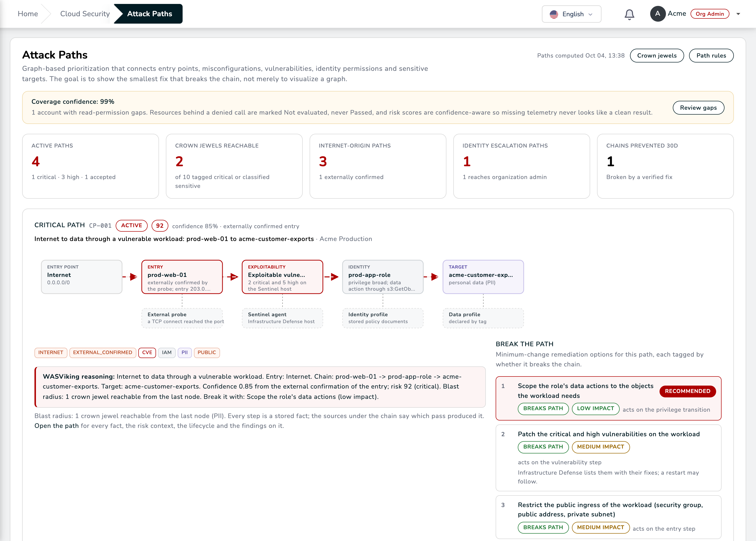Open the notifications bell
The width and height of the screenshot is (756, 541).
629,14
